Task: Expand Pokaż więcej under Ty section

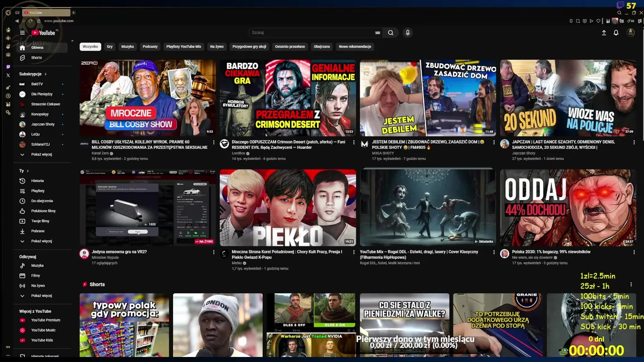Action: [42, 241]
